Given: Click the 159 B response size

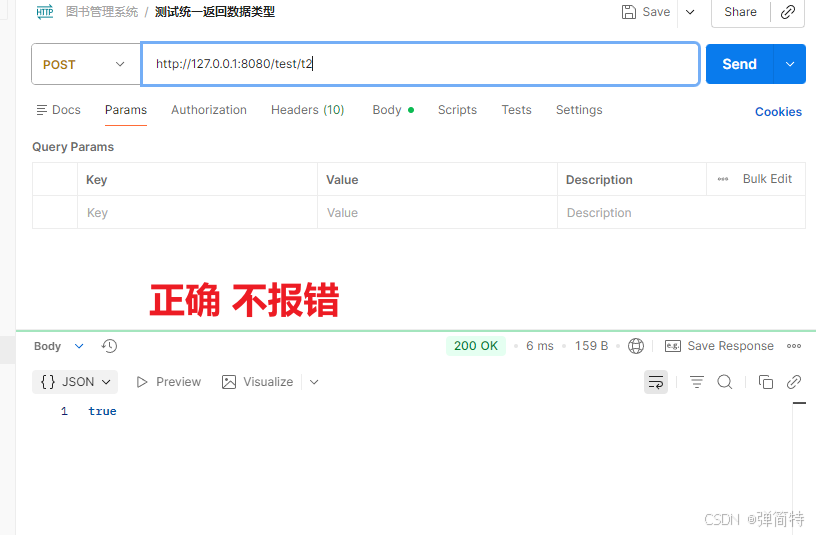Looking at the screenshot, I should coord(591,346).
